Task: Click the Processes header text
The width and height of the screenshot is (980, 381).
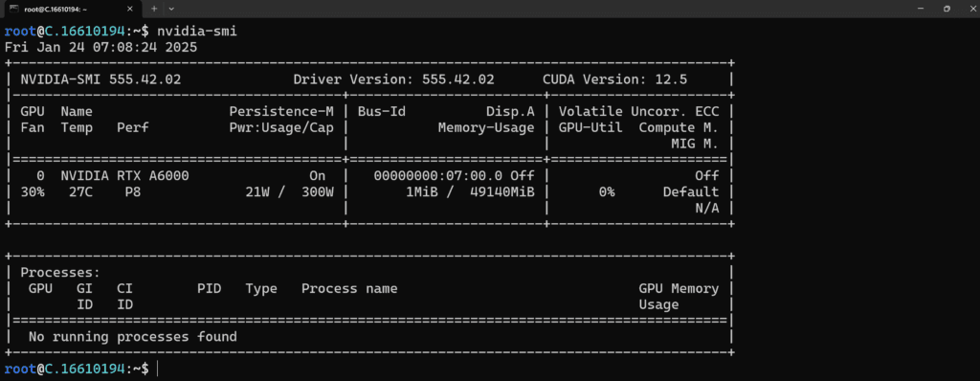Action: [60, 273]
